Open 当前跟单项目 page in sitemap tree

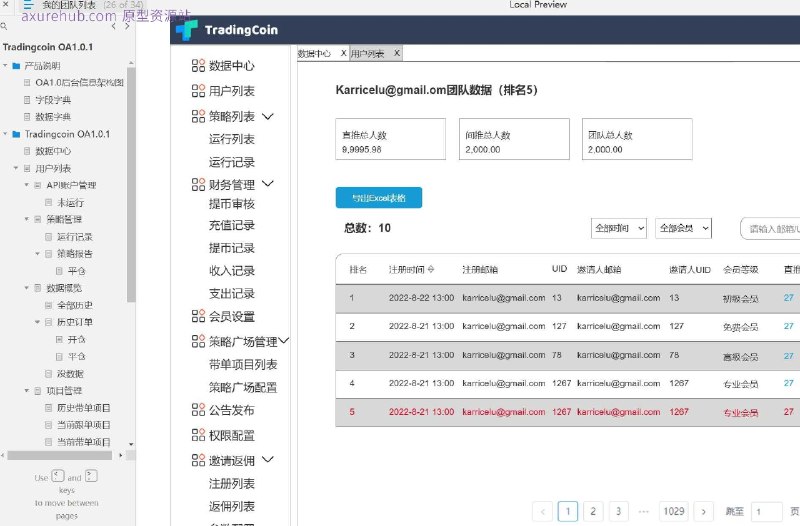tap(84, 425)
